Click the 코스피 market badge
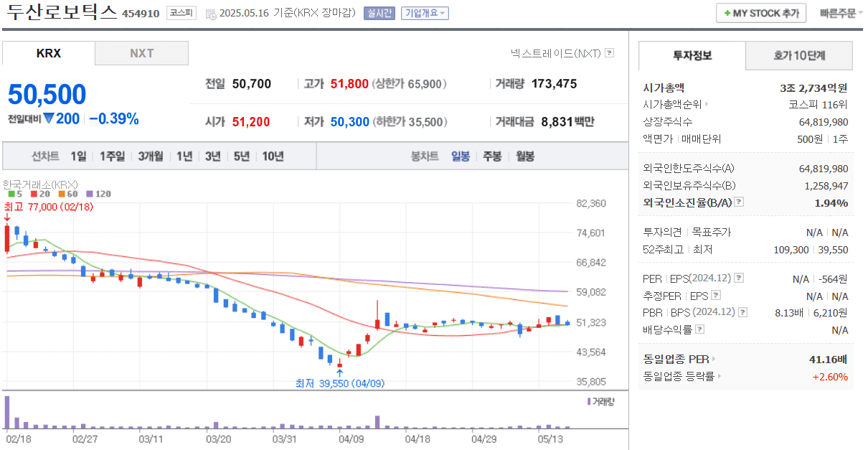Viewport: 868px width, 450px height. (181, 13)
